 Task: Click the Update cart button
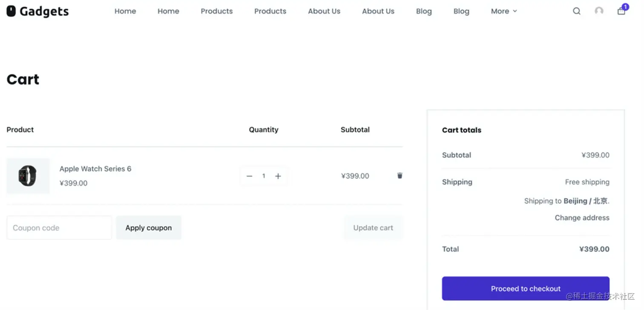pyautogui.click(x=373, y=228)
